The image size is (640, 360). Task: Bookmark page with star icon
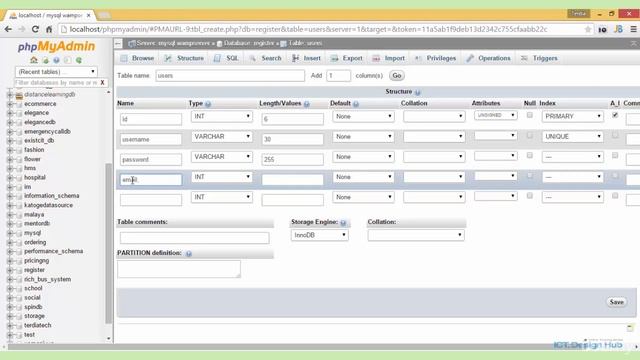(x=588, y=29)
